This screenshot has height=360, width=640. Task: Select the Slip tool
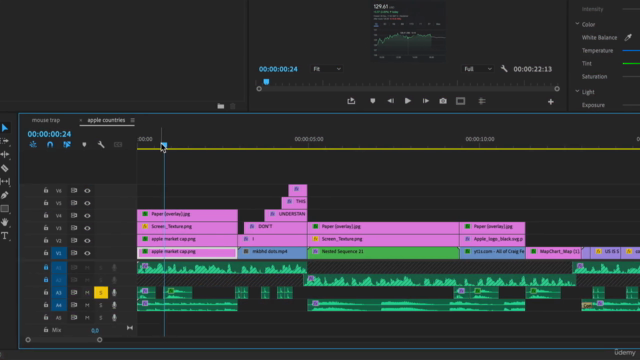(x=5, y=181)
